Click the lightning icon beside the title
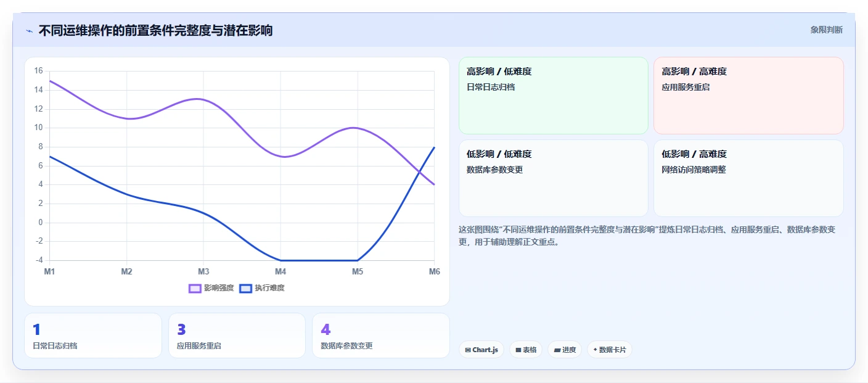The width and height of the screenshot is (868, 383). click(30, 31)
